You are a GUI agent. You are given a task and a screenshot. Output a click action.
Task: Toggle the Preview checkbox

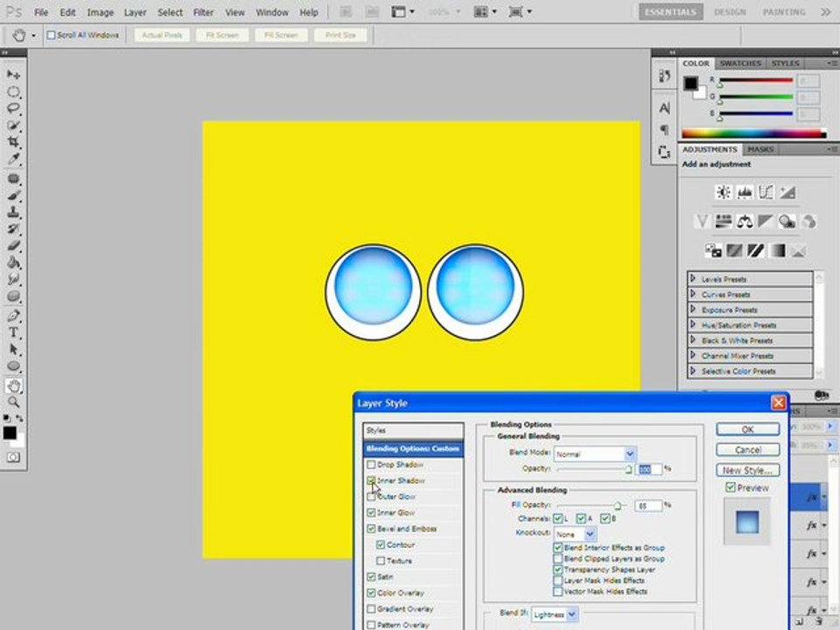[x=730, y=487]
